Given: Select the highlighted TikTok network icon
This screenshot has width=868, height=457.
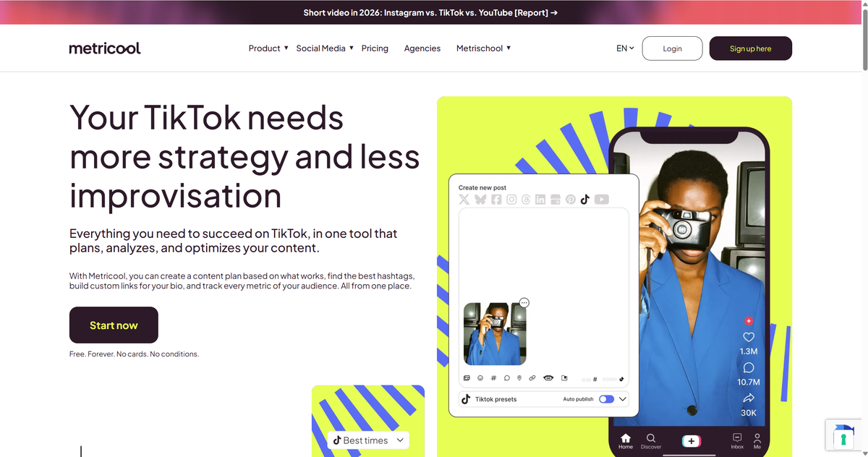Looking at the screenshot, I should click(x=584, y=200).
